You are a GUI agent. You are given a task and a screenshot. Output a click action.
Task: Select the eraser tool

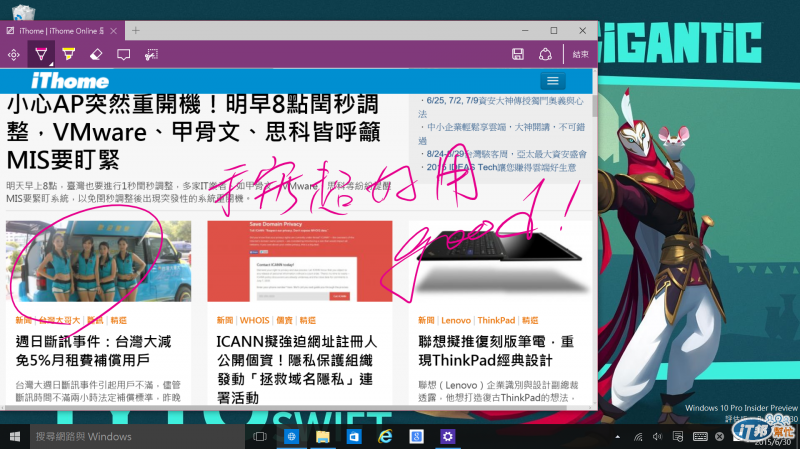pos(96,55)
